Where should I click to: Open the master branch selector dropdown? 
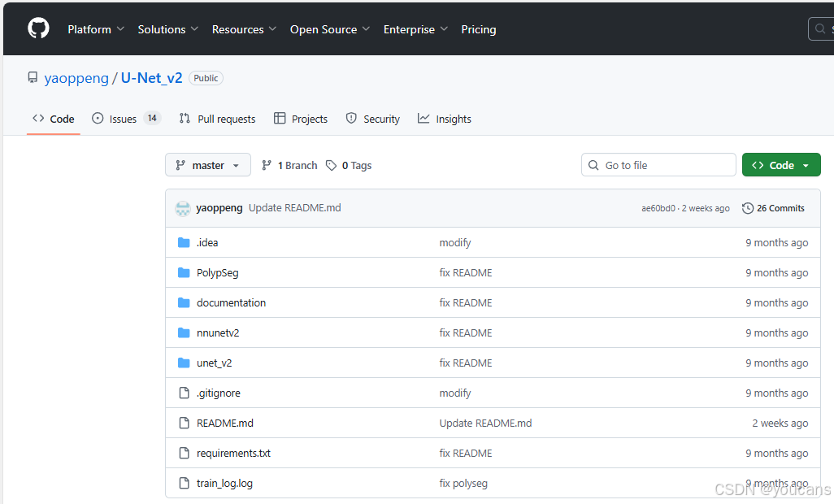coord(208,165)
